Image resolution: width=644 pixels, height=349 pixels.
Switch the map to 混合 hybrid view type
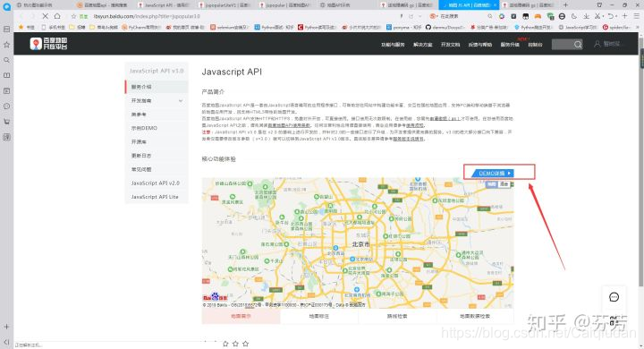pyautogui.click(x=504, y=184)
